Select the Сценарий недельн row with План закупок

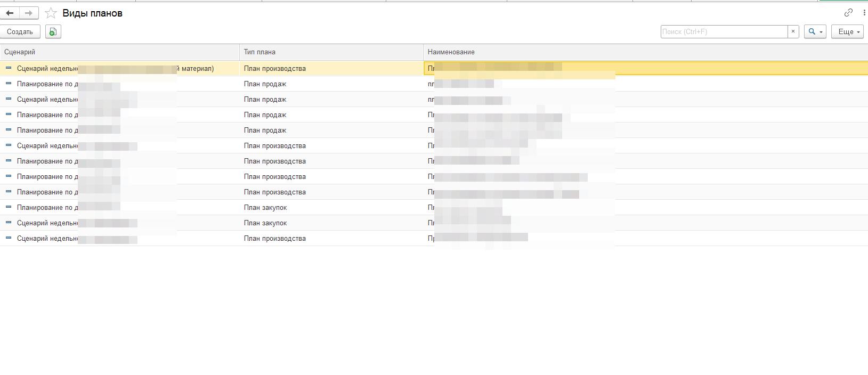[265, 223]
